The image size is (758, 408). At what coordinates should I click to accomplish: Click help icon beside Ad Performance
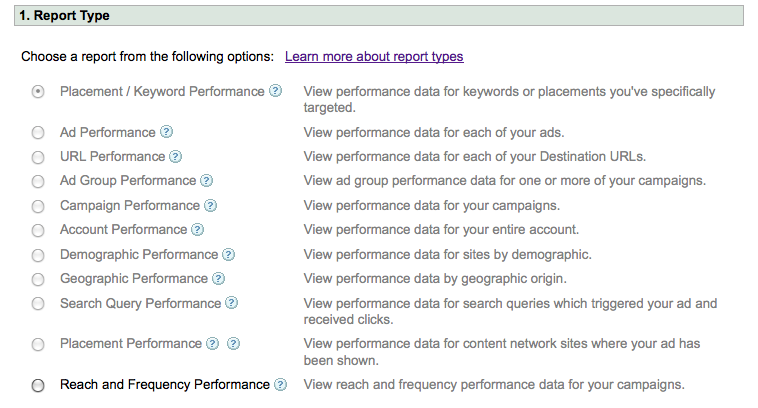pyautogui.click(x=166, y=132)
